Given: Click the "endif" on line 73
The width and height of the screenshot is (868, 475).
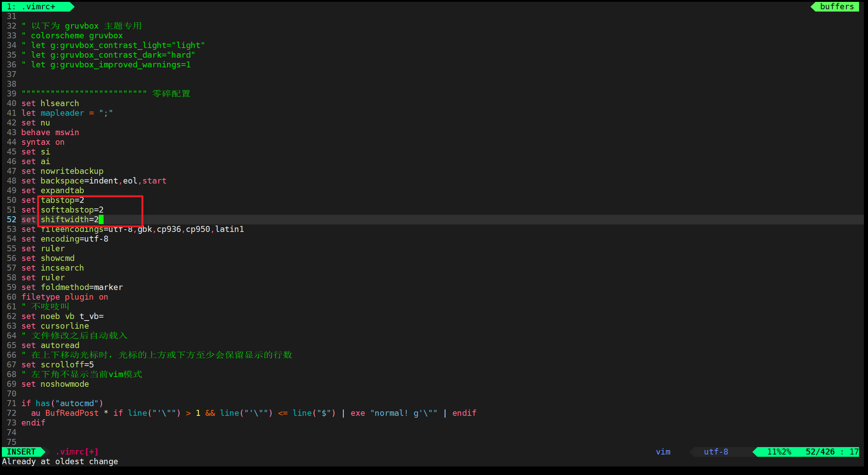Looking at the screenshot, I should click(x=33, y=423).
